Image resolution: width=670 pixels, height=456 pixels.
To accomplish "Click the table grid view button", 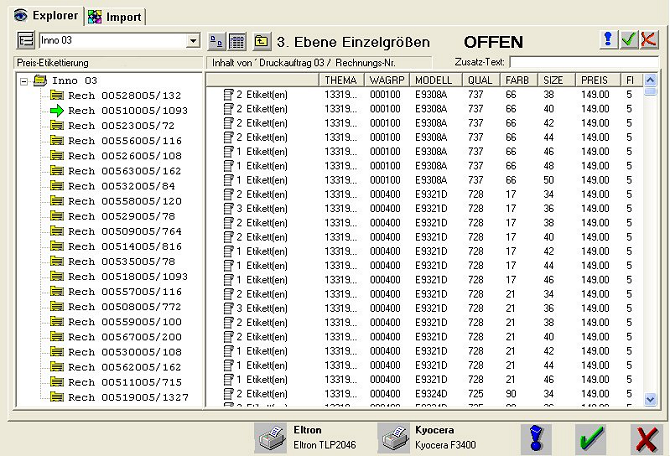I will 237,41.
